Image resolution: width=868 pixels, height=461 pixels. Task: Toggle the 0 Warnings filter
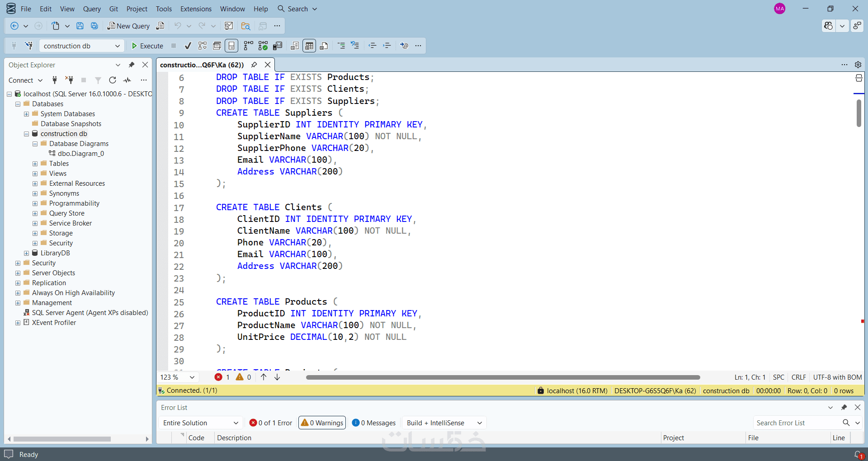322,423
